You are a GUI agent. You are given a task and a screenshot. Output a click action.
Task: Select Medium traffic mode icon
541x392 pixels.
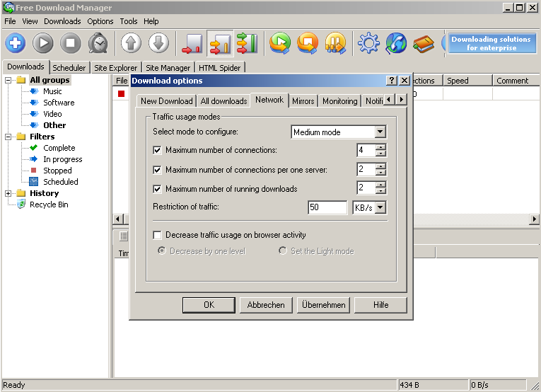(x=220, y=43)
